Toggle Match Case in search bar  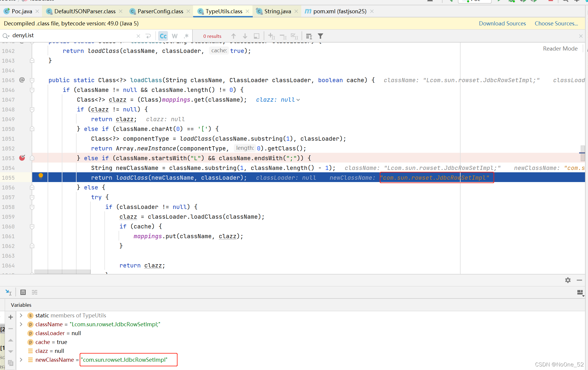163,36
